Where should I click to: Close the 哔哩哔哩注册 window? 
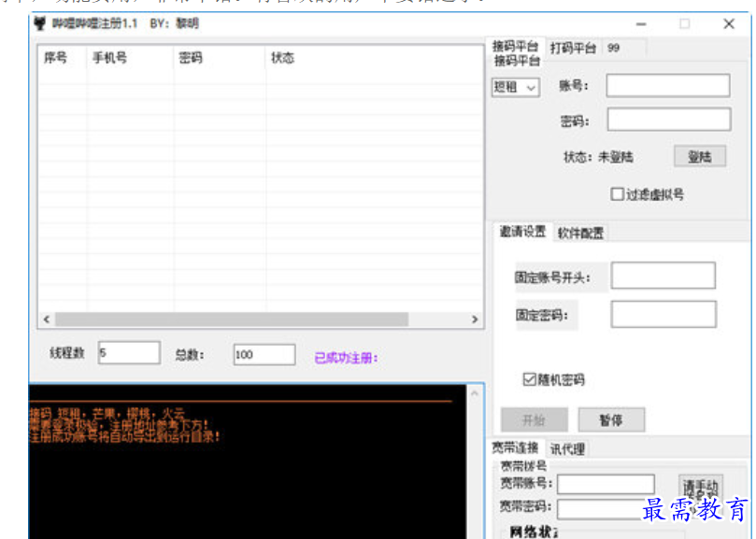[x=729, y=23]
